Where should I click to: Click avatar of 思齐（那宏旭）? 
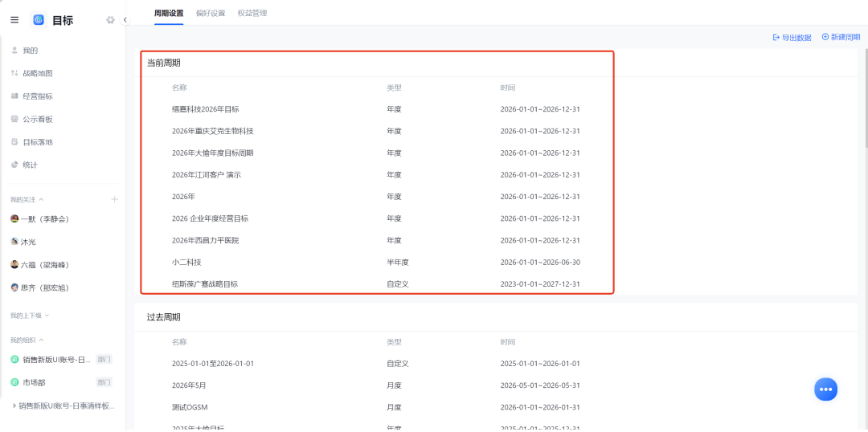click(15, 287)
